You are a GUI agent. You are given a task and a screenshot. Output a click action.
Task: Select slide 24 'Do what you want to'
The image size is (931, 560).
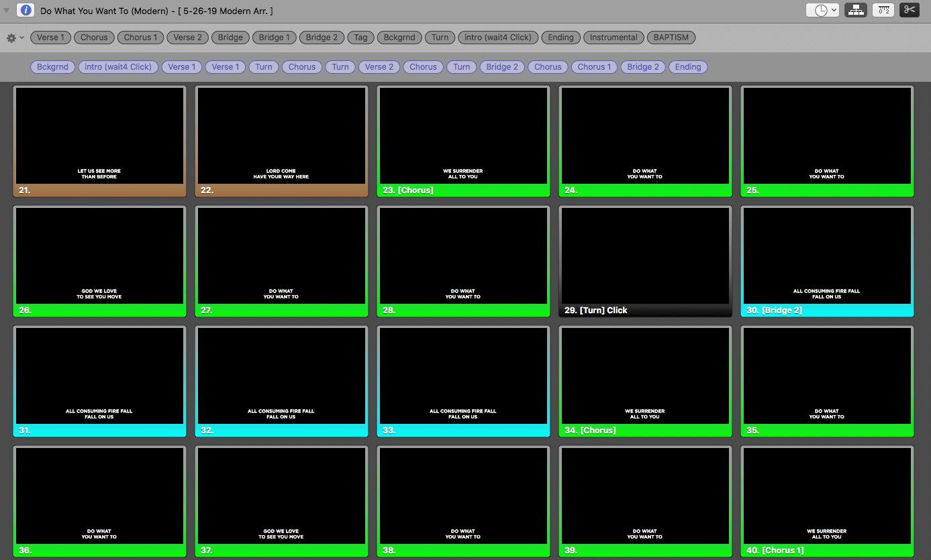tap(645, 141)
